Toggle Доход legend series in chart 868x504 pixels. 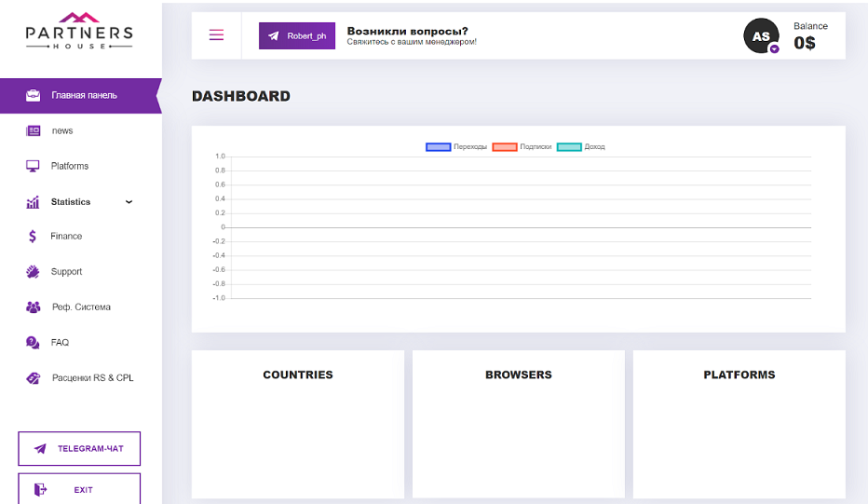click(581, 147)
